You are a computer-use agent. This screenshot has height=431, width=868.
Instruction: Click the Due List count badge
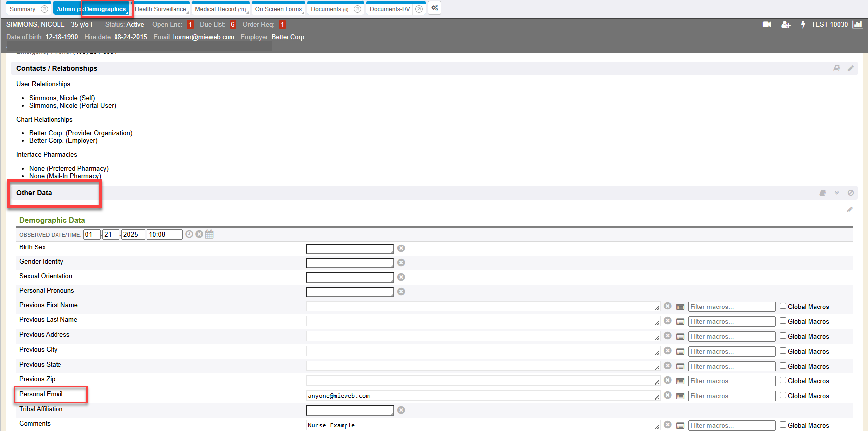coord(233,25)
